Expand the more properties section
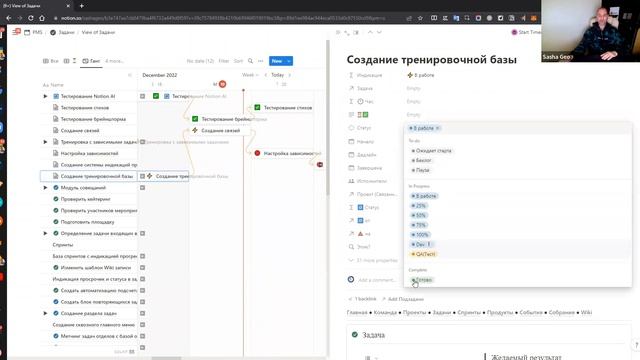The height and width of the screenshot is (360, 640). 373,260
